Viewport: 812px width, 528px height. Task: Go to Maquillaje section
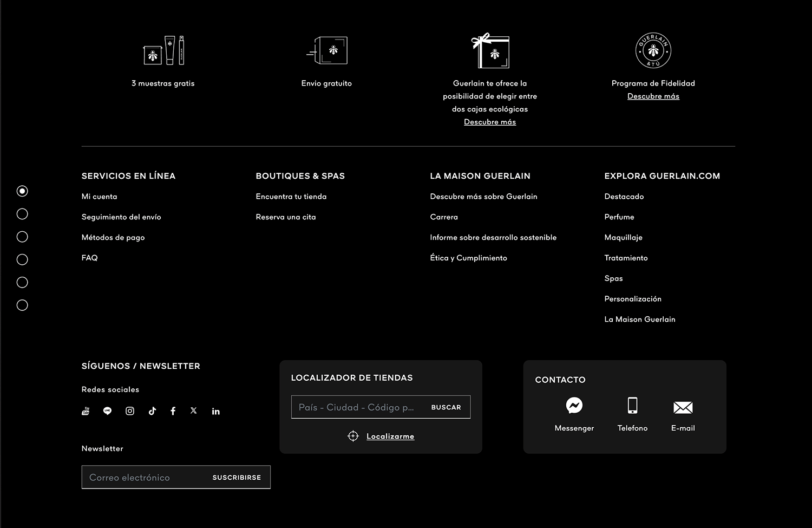coord(624,237)
